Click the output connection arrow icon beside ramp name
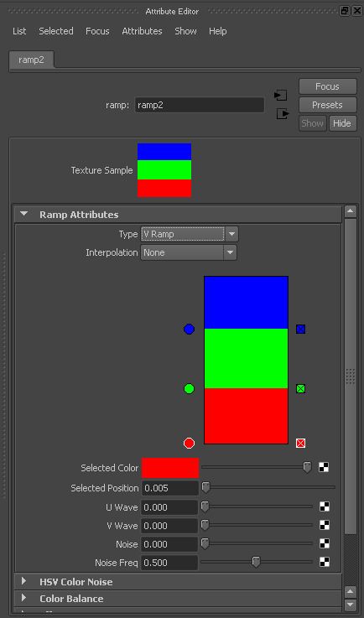The image size is (364, 618). point(283,114)
